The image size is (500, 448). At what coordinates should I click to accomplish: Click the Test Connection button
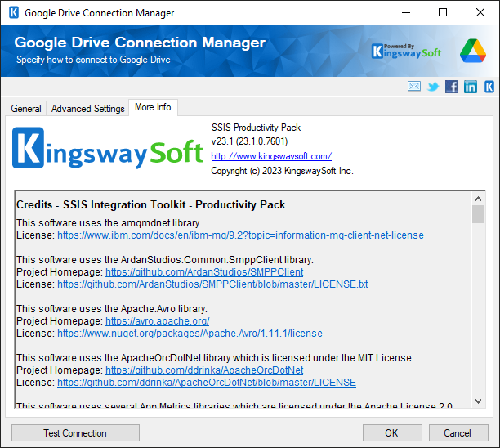coord(75,433)
